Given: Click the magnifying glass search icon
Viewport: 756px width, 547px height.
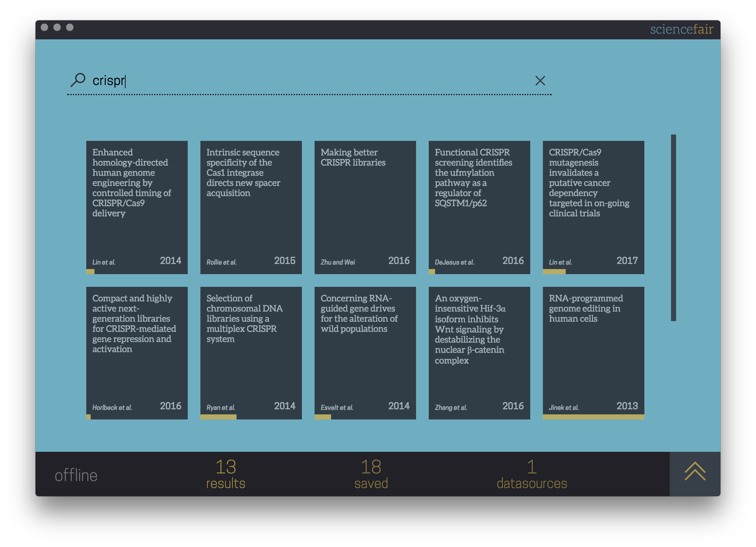Looking at the screenshot, I should tap(78, 80).
